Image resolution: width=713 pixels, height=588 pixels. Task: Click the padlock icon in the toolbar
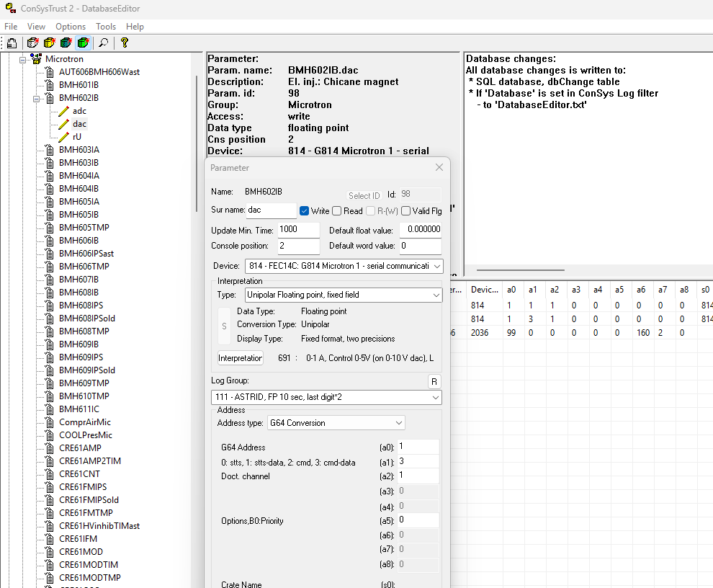[12, 43]
